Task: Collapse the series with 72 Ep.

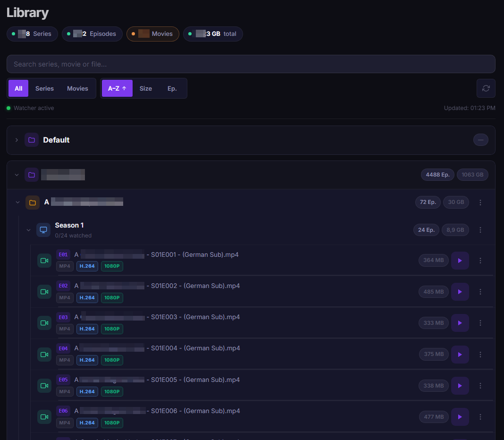Action: click(x=17, y=203)
